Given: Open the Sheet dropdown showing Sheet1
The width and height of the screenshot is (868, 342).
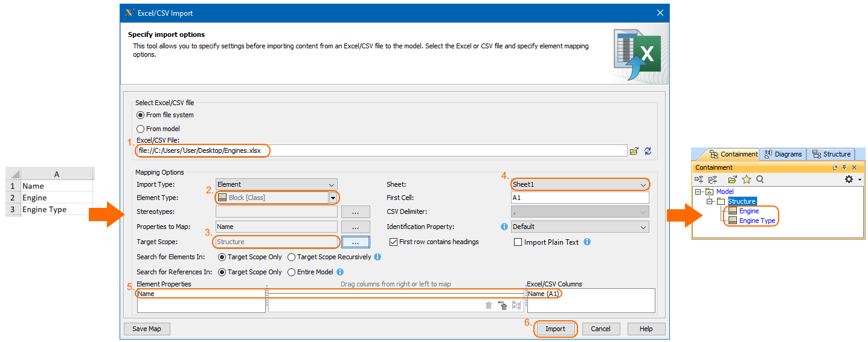Looking at the screenshot, I should pyautogui.click(x=580, y=184).
